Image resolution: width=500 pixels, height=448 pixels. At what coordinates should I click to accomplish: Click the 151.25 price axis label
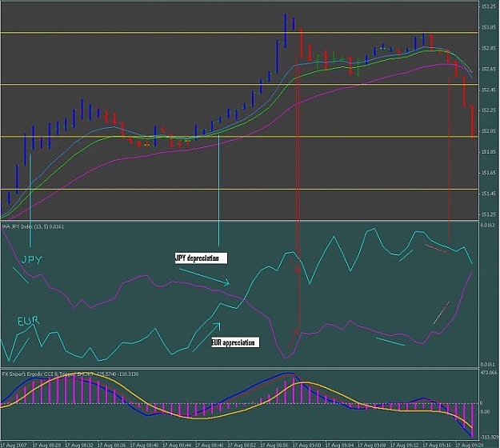pyautogui.click(x=489, y=214)
